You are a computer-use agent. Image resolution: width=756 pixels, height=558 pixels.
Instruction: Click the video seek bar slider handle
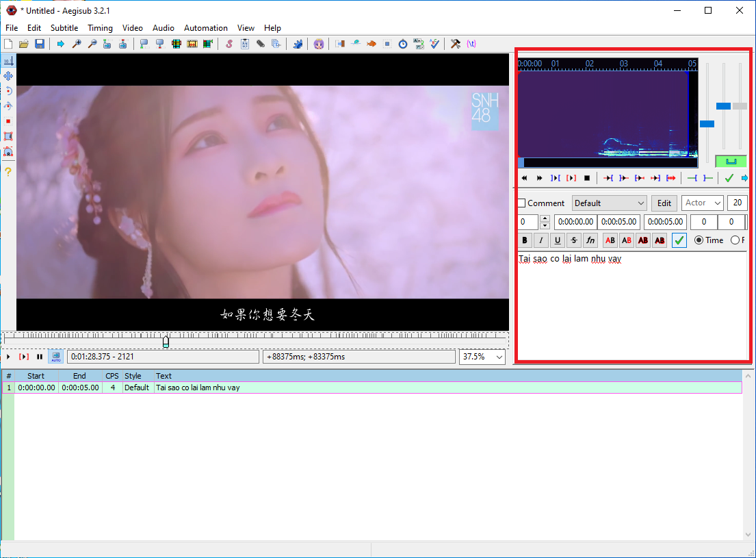pyautogui.click(x=166, y=341)
